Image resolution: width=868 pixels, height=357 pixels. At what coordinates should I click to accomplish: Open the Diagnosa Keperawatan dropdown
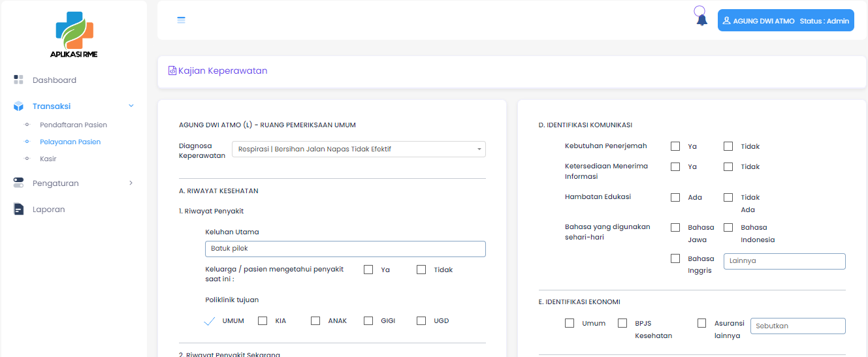click(359, 149)
